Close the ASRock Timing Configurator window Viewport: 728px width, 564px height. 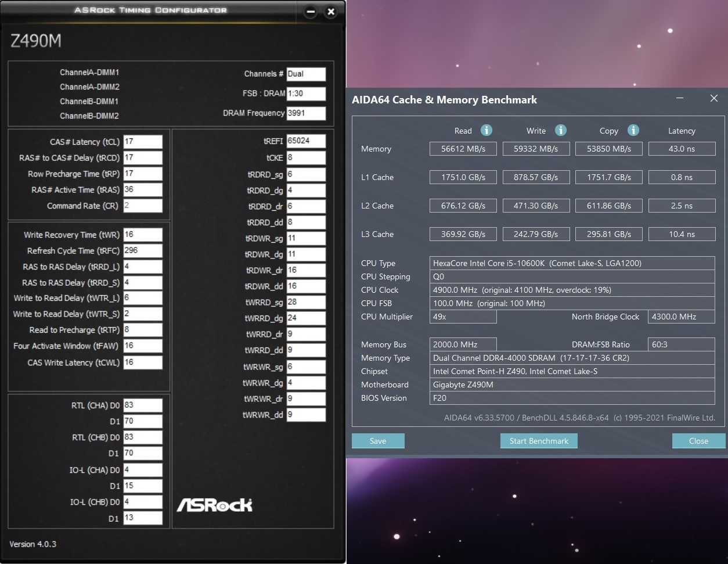(330, 12)
